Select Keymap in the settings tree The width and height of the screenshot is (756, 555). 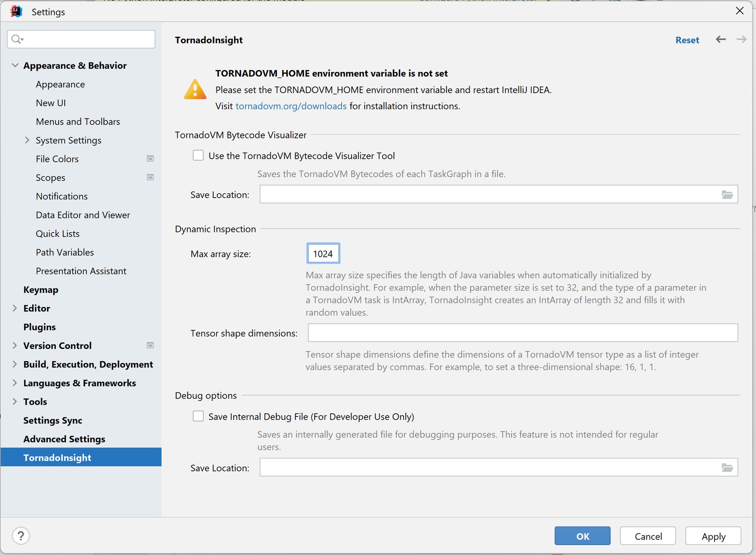[41, 289]
